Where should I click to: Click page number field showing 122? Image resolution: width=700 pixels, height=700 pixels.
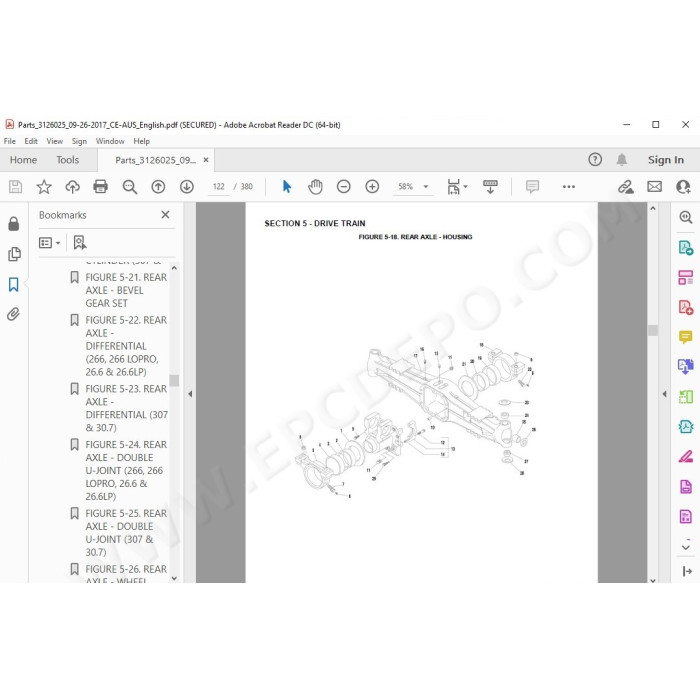[218, 187]
